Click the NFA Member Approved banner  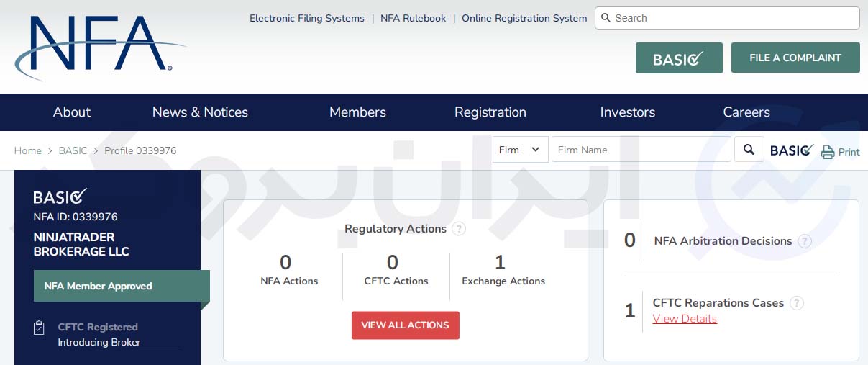122,286
